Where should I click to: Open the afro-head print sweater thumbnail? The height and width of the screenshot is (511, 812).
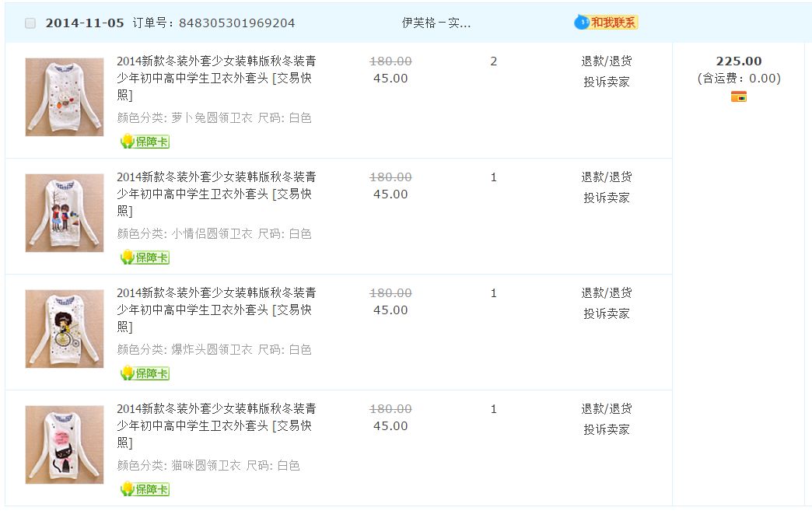point(65,329)
